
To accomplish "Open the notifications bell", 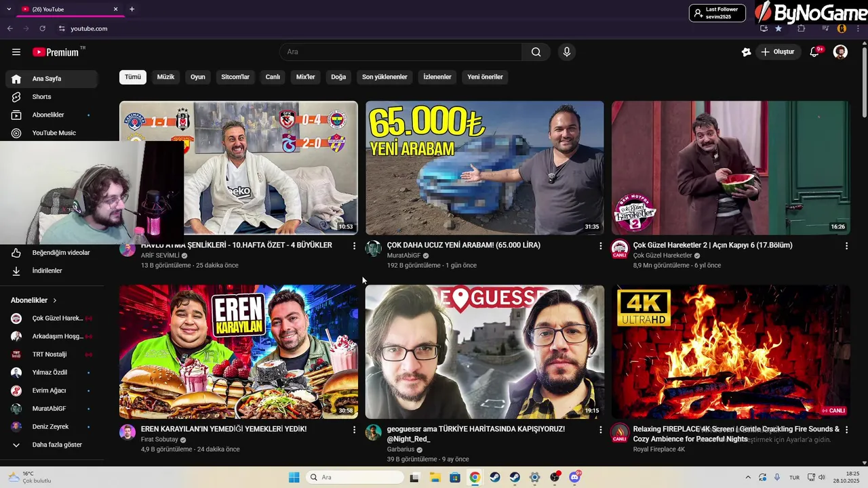I will click(x=815, y=52).
